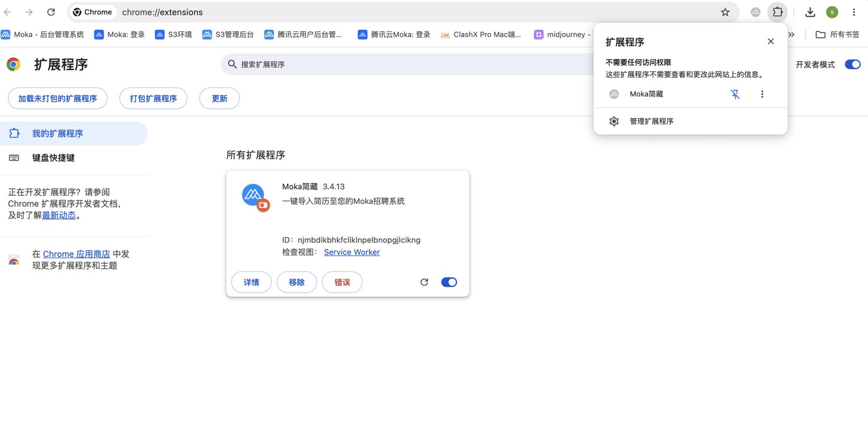Click 错误 button on Moka简藏 card
The image size is (868, 429).
click(342, 282)
